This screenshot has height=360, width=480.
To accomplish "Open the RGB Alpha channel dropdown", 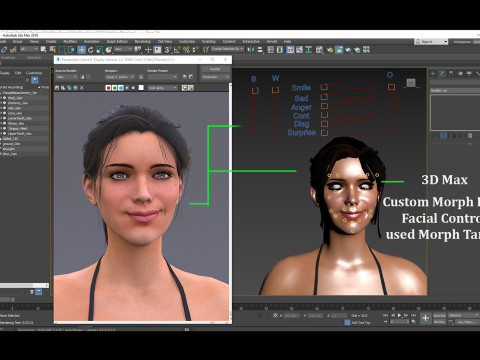I will tap(163, 88).
